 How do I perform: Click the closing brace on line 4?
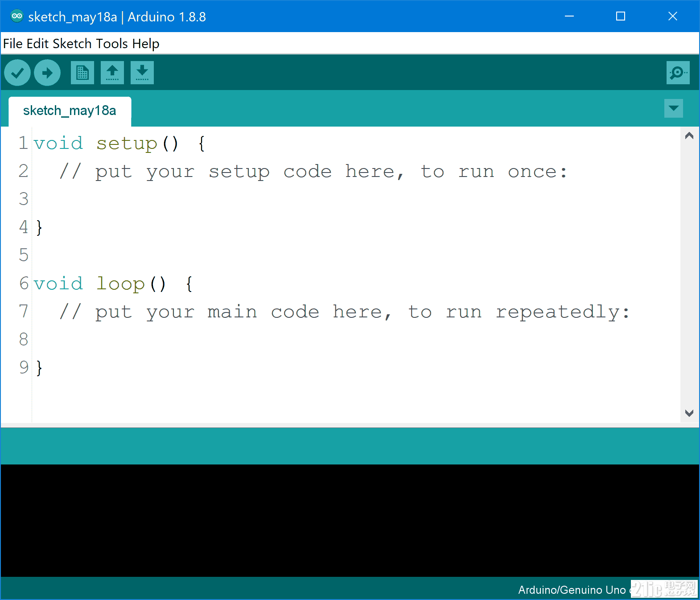coord(39,227)
